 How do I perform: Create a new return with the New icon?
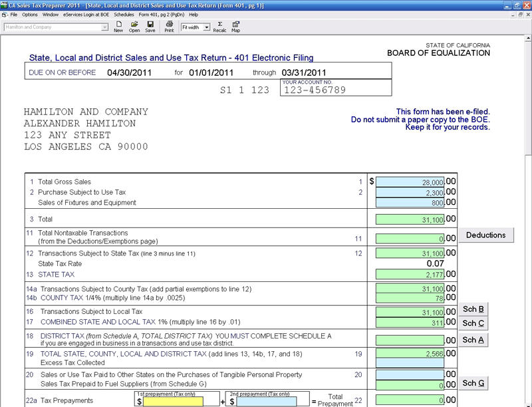click(x=118, y=25)
